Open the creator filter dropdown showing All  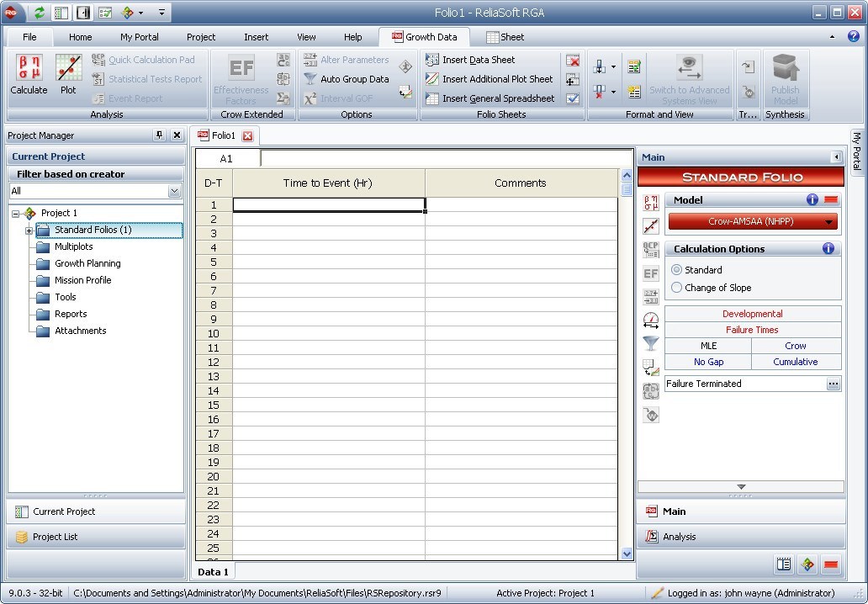(174, 191)
